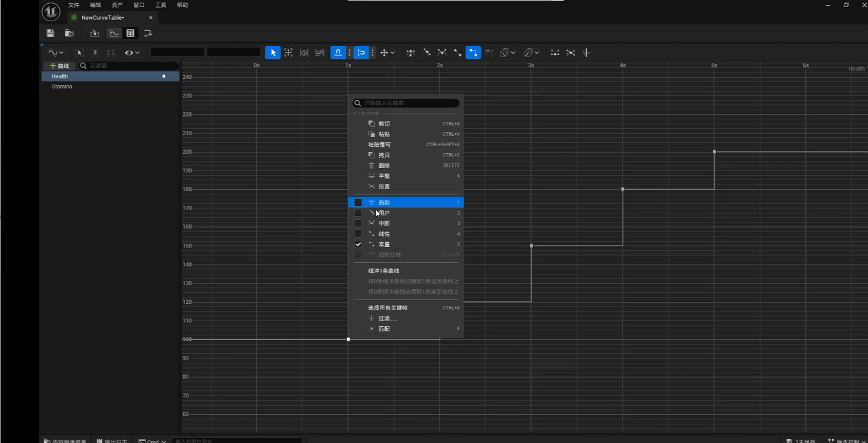Click the context menu search field

[406, 103]
